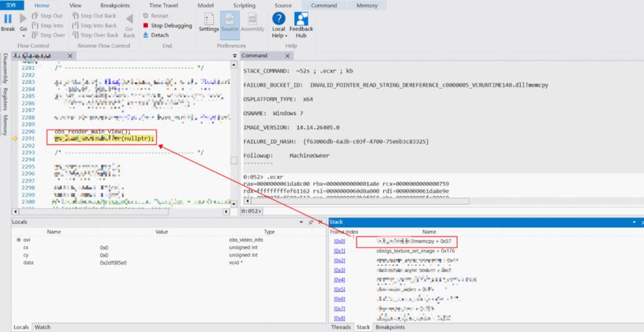Click the Step Into button
644x332 pixels.
click(47, 26)
